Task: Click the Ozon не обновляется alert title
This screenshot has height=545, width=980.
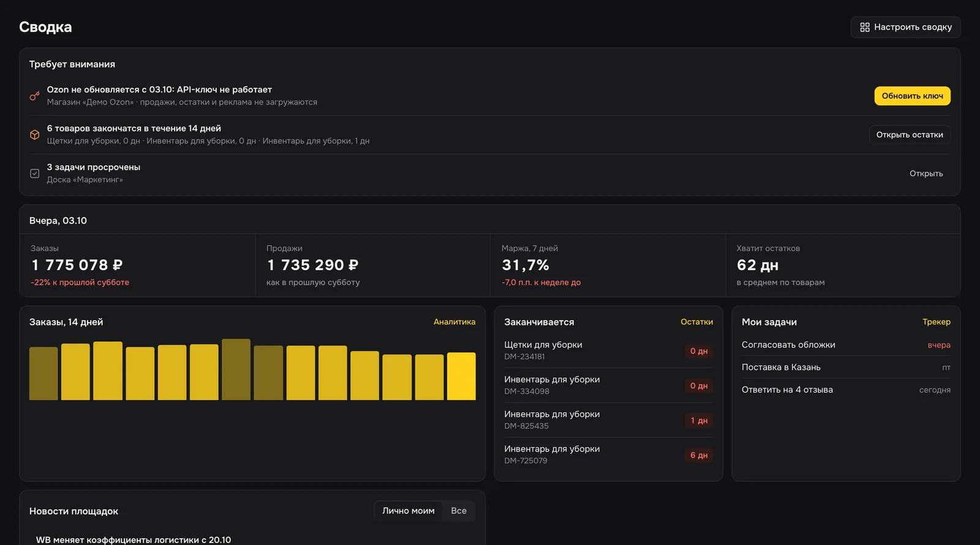Action: (x=159, y=89)
